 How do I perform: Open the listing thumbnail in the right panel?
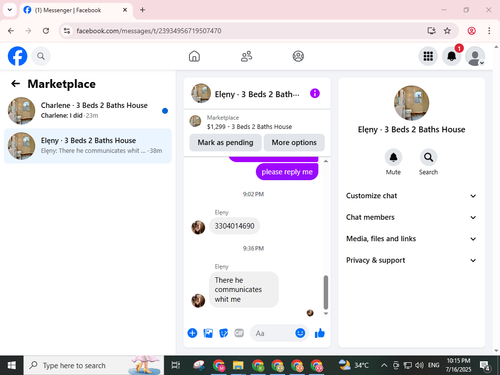click(x=411, y=103)
